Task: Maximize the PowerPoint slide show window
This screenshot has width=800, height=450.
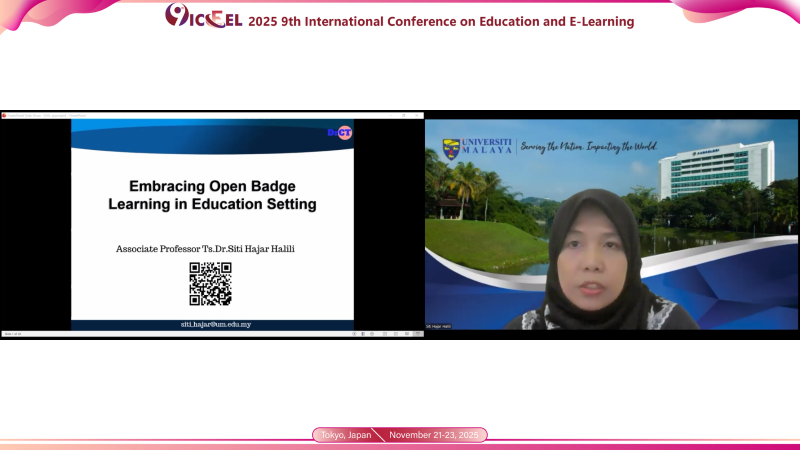Action: (x=405, y=115)
